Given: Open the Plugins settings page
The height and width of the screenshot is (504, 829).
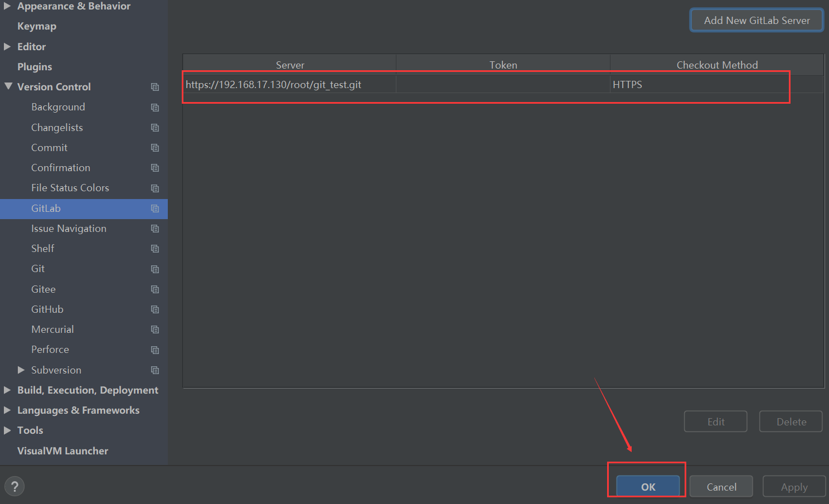Looking at the screenshot, I should 35,67.
